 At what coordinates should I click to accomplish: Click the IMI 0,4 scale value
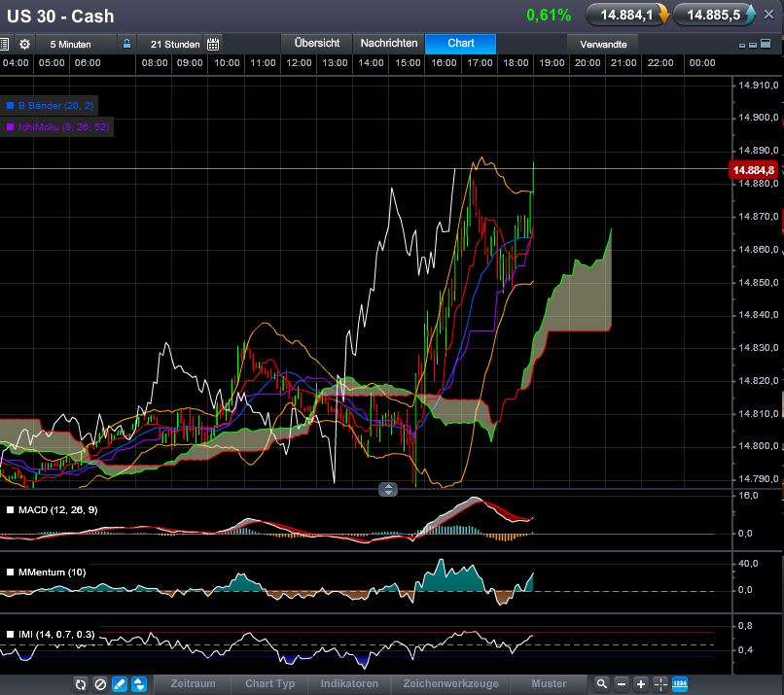(745, 650)
